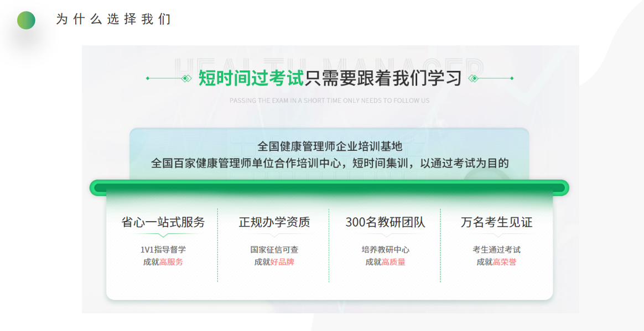644x331 pixels.
Task: Open the 省心一站式服务 feature heading
Action: [163, 222]
